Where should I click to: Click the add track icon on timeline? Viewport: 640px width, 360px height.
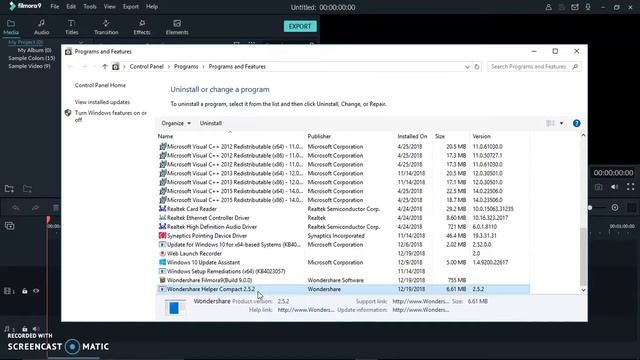click(10, 226)
